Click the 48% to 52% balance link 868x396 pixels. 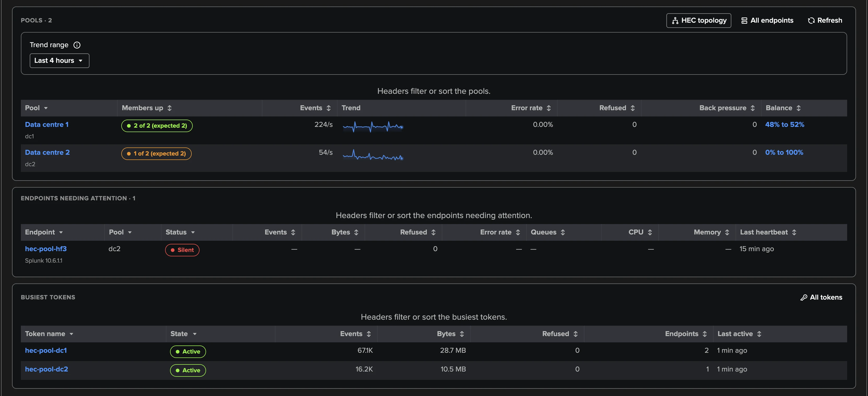(785, 125)
